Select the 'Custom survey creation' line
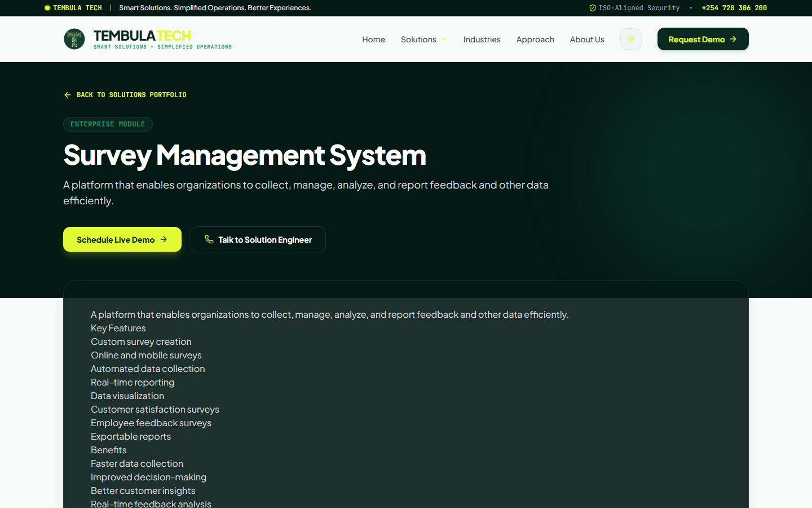 [141, 341]
